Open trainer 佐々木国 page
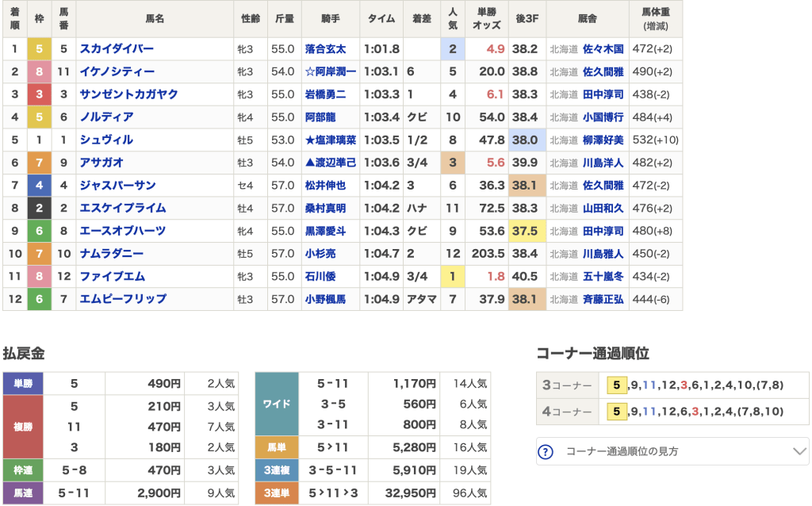This screenshot has height=506, width=812. click(603, 48)
